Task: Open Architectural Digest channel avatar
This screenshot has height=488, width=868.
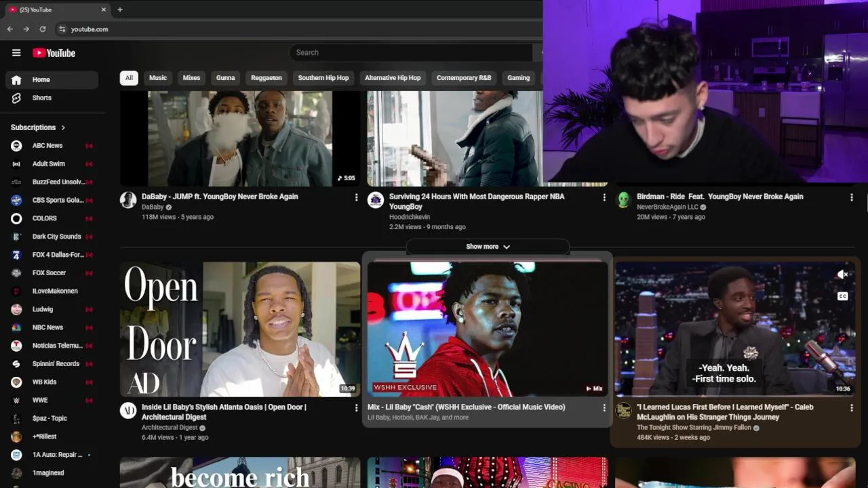Action: (x=128, y=410)
